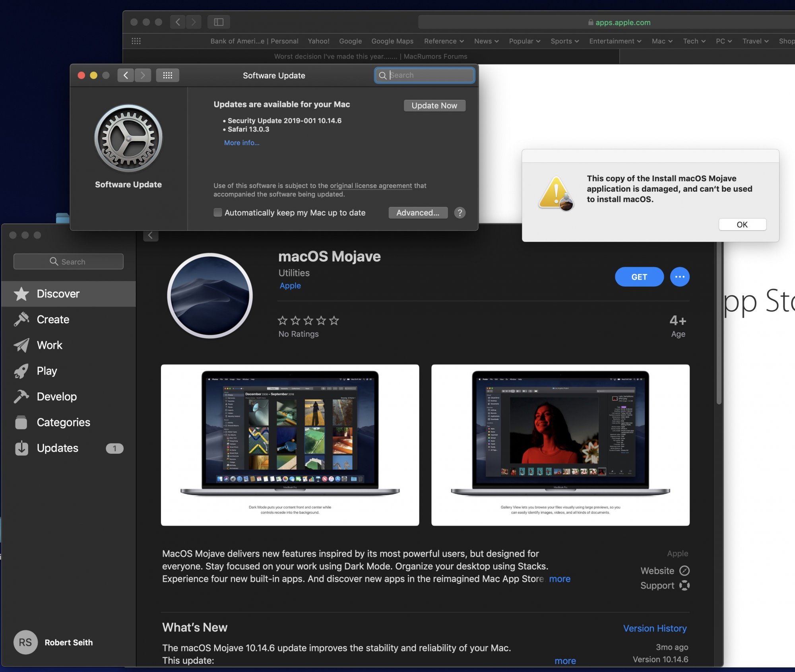The height and width of the screenshot is (672, 795).
Task: Open the Google bookmark
Action: click(x=350, y=41)
